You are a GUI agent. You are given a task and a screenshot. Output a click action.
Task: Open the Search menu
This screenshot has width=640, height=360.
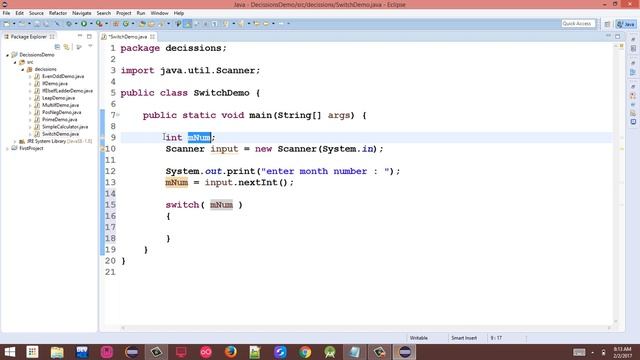(x=104, y=13)
